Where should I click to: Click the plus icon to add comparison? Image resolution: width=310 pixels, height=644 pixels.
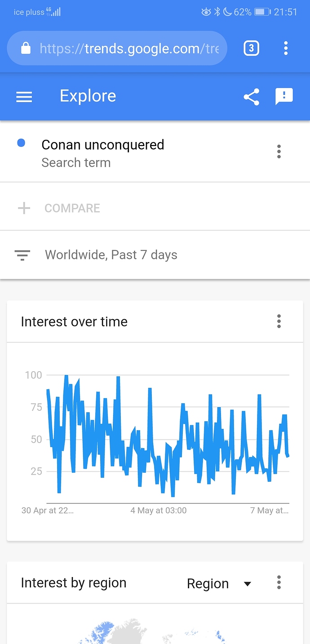(x=24, y=208)
